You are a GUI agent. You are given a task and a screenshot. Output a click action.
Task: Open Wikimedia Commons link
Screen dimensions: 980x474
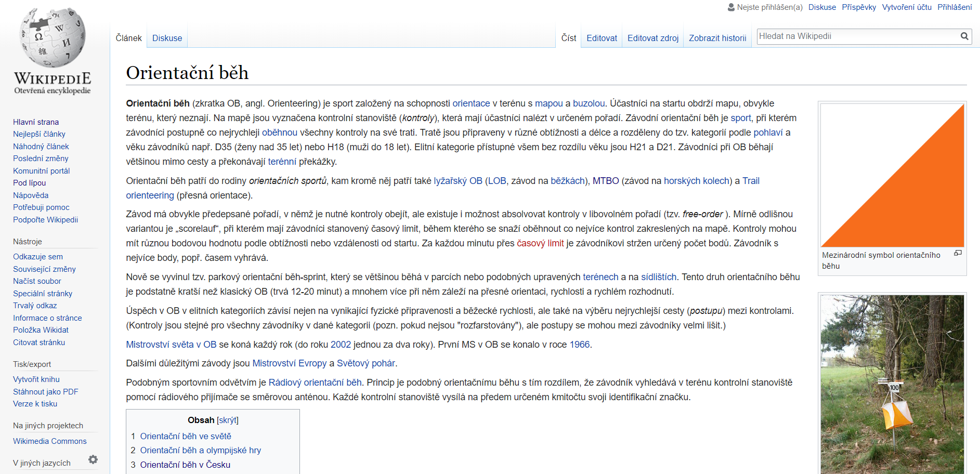tap(50, 441)
